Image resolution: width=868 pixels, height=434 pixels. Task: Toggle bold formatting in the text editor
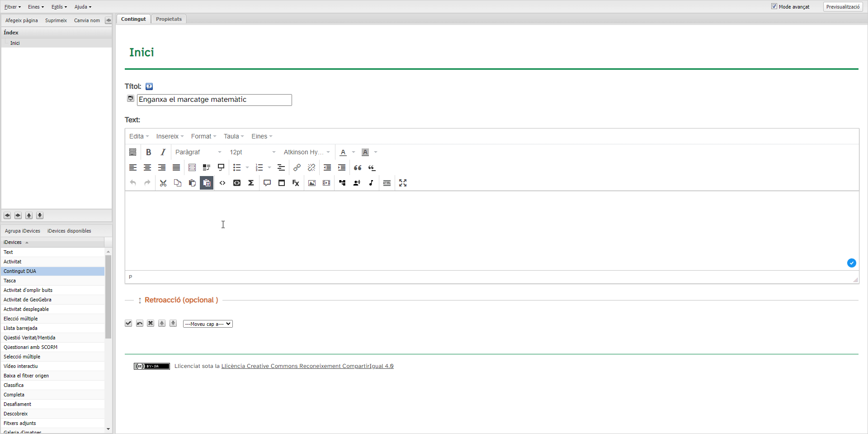coord(148,152)
